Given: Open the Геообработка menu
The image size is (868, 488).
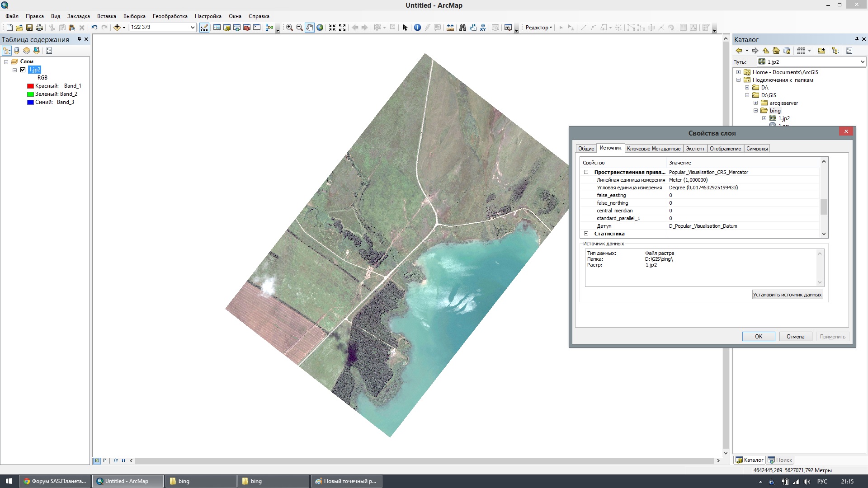Looking at the screenshot, I should tap(170, 16).
